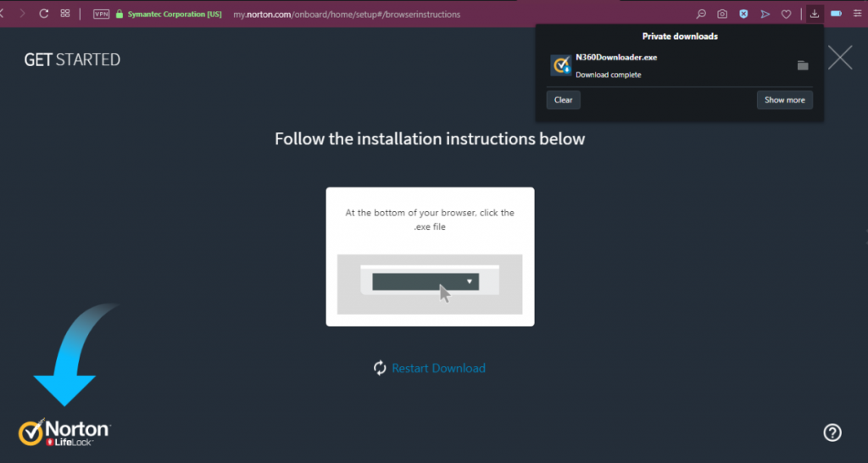
Task: Open the ad blocker shield icon
Action: [x=744, y=14]
